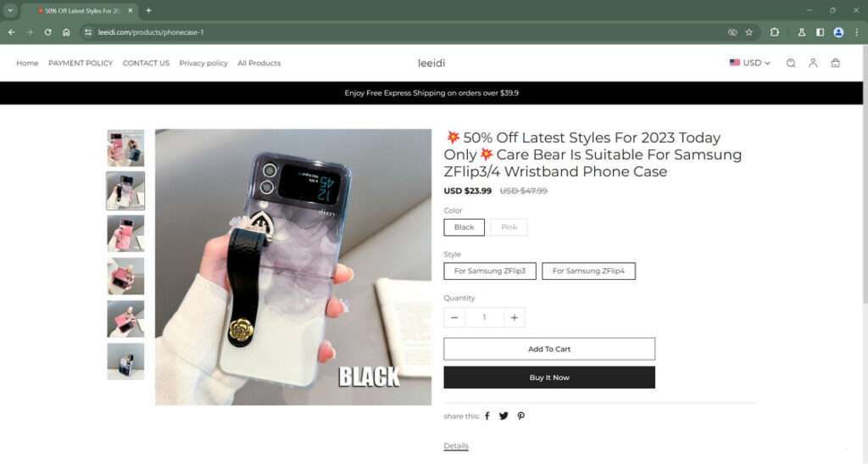Select For Samsung ZFlip3 style
868x464 pixels.
coord(489,271)
